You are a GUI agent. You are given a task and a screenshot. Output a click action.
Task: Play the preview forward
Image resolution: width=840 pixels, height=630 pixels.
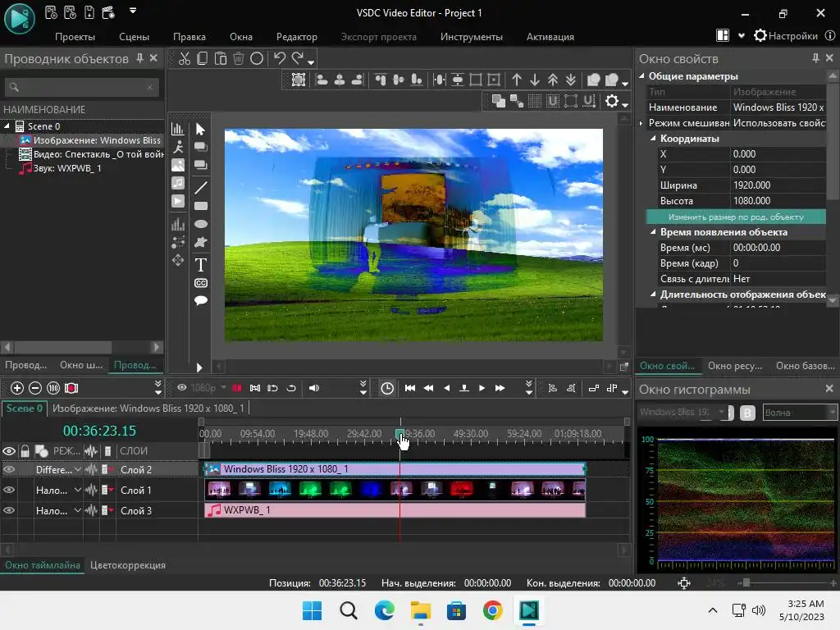(x=482, y=388)
